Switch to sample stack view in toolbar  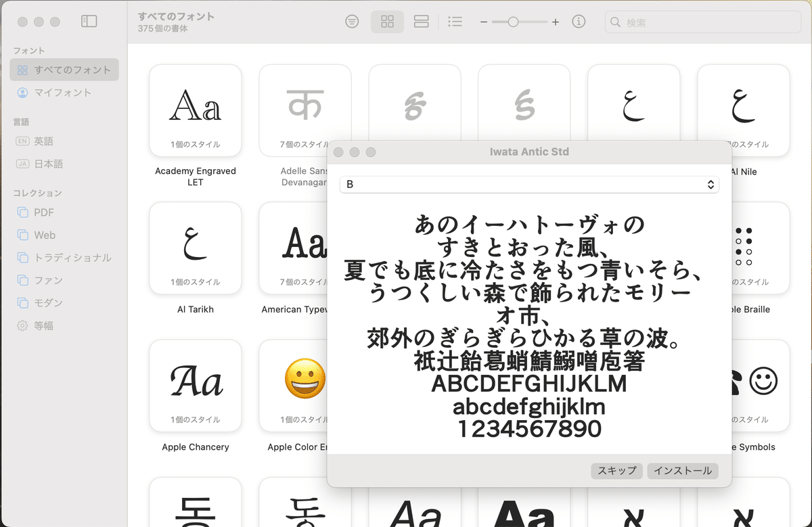pyautogui.click(x=421, y=21)
